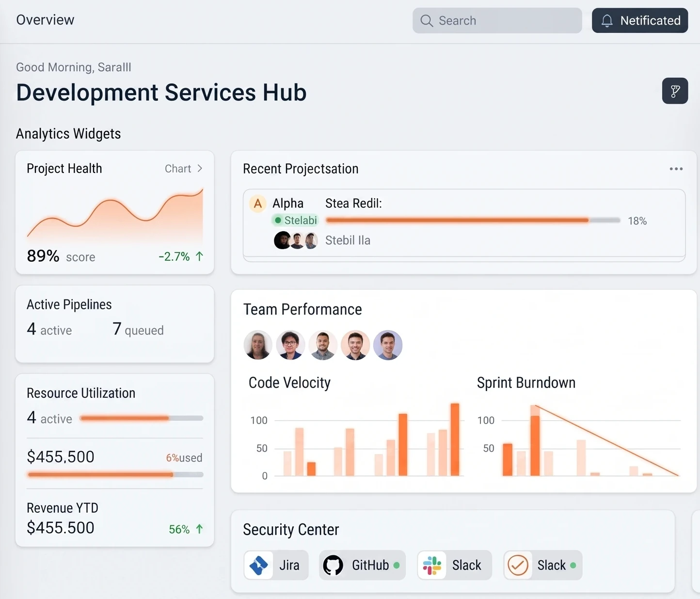Open the three-dot menu in Recent Projectsation
This screenshot has width=700, height=599.
click(x=676, y=169)
